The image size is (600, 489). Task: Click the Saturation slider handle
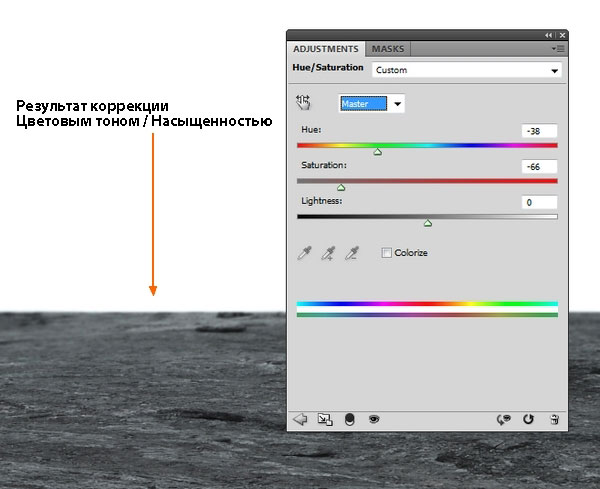coord(341,188)
